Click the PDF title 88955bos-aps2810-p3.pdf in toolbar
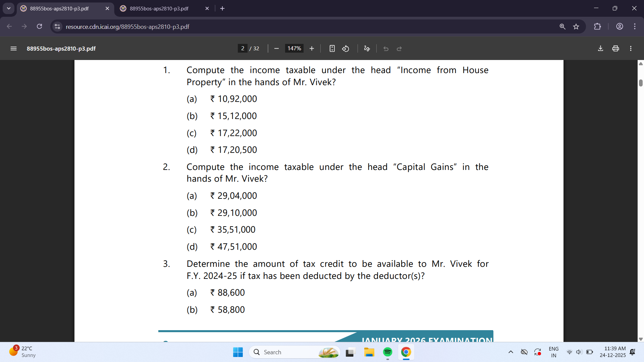 pyautogui.click(x=61, y=49)
